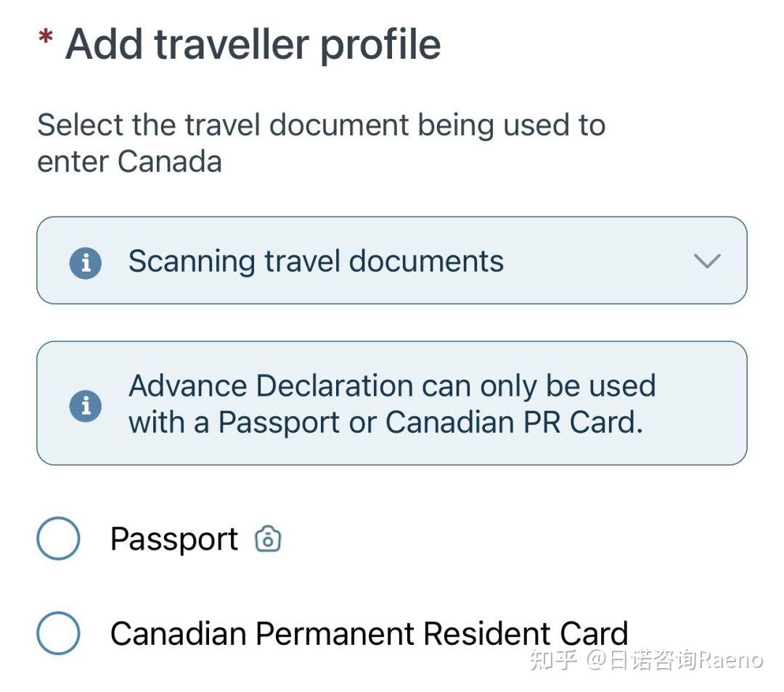Click the 'Add traveller profile' heading
This screenshot has height=692, width=784.
(x=253, y=44)
